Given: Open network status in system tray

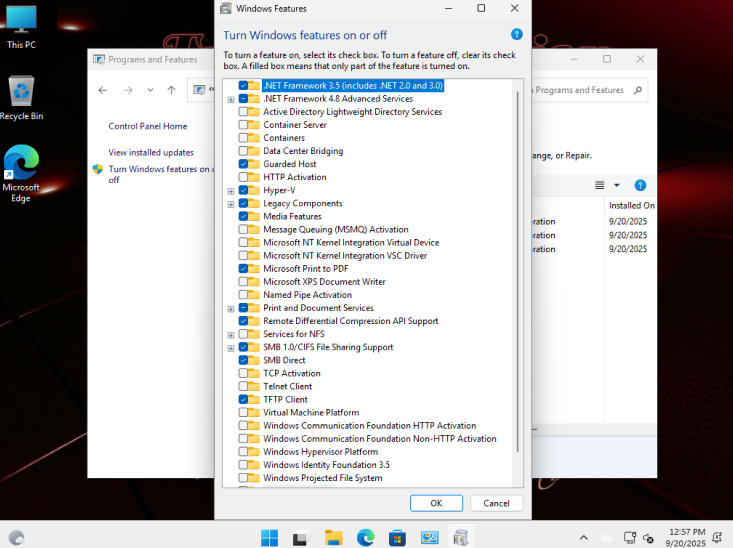Looking at the screenshot, I should [630, 538].
